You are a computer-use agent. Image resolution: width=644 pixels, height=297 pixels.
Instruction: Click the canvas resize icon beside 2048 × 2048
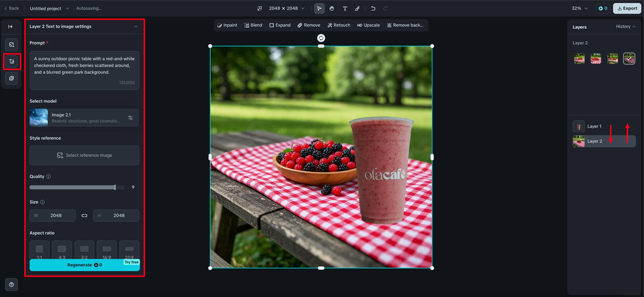pos(260,9)
